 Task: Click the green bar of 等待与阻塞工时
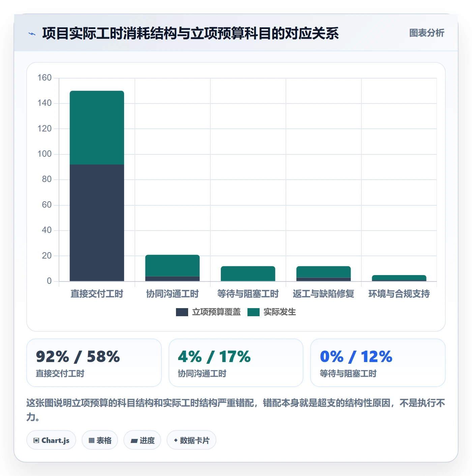pyautogui.click(x=248, y=274)
